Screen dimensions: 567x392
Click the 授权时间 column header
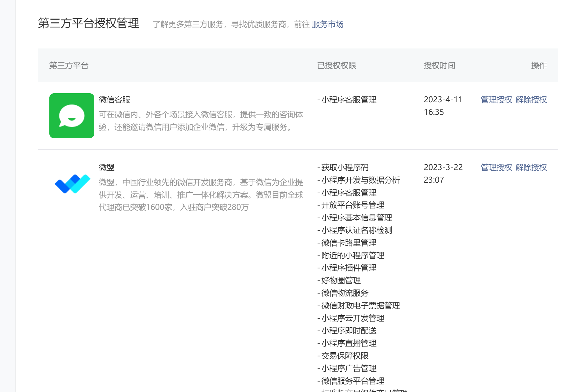439,65
